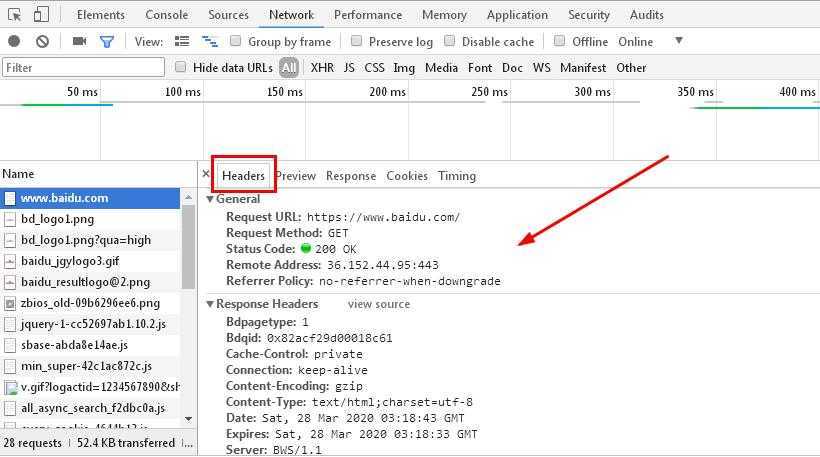
Task: Switch to the Timing tab
Action: pyautogui.click(x=457, y=176)
